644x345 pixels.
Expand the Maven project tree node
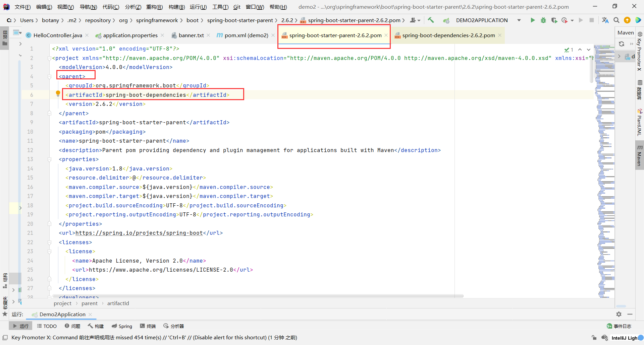coord(619,56)
